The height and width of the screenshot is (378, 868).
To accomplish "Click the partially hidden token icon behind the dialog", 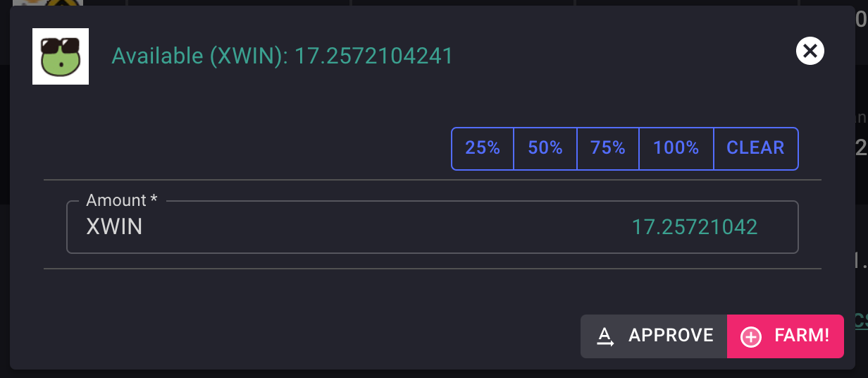I will pos(58,4).
